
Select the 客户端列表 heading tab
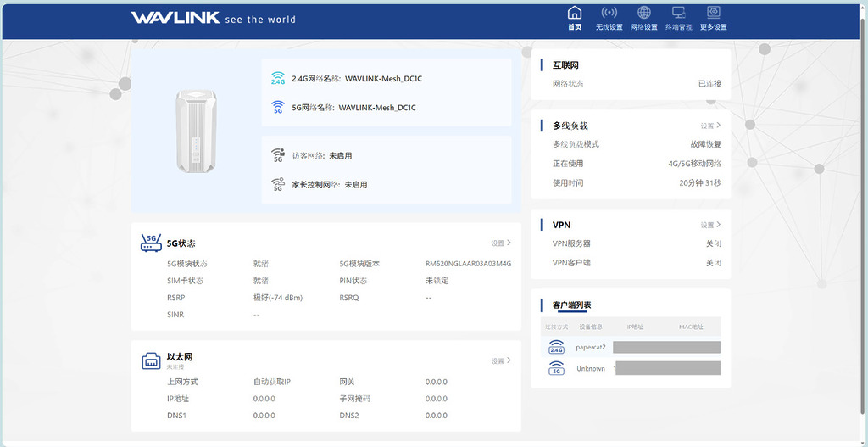[x=572, y=305]
